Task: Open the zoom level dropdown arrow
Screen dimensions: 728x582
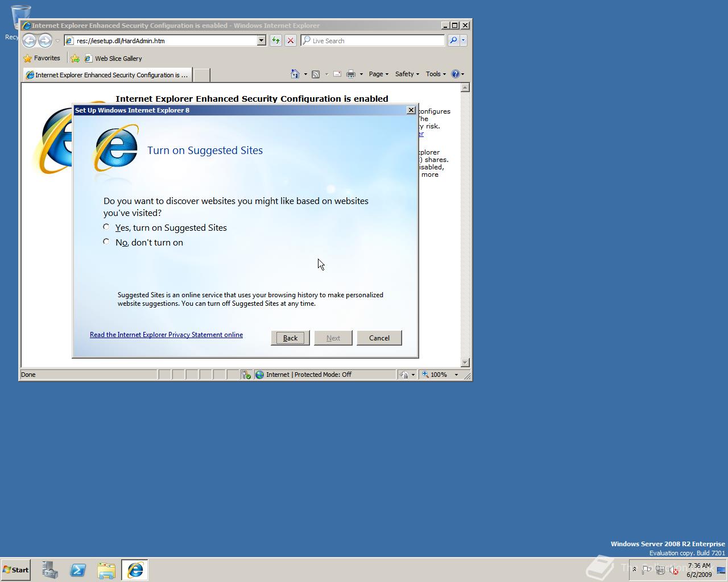Action: point(456,375)
